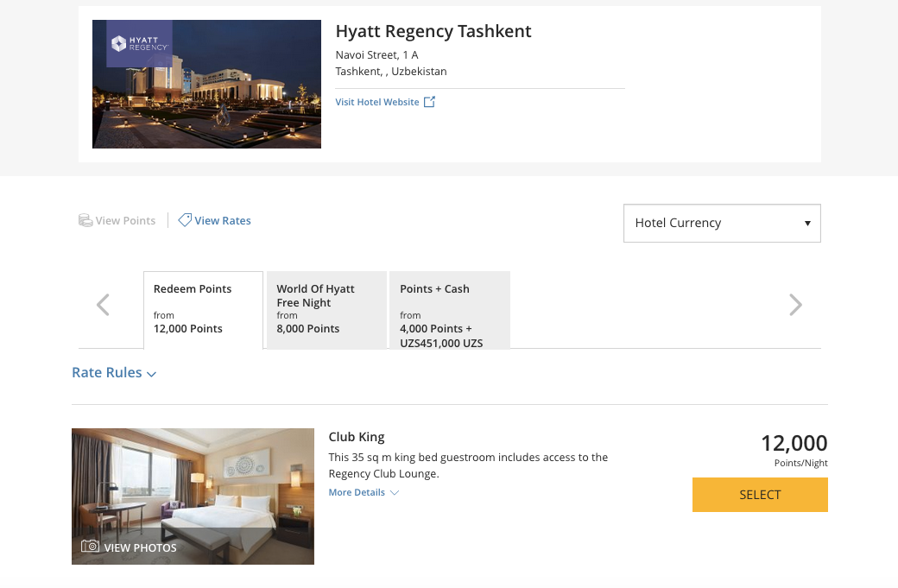Screen dimensions: 898x588
Task: Click the camera icon on the Club King photo
Action: click(90, 547)
